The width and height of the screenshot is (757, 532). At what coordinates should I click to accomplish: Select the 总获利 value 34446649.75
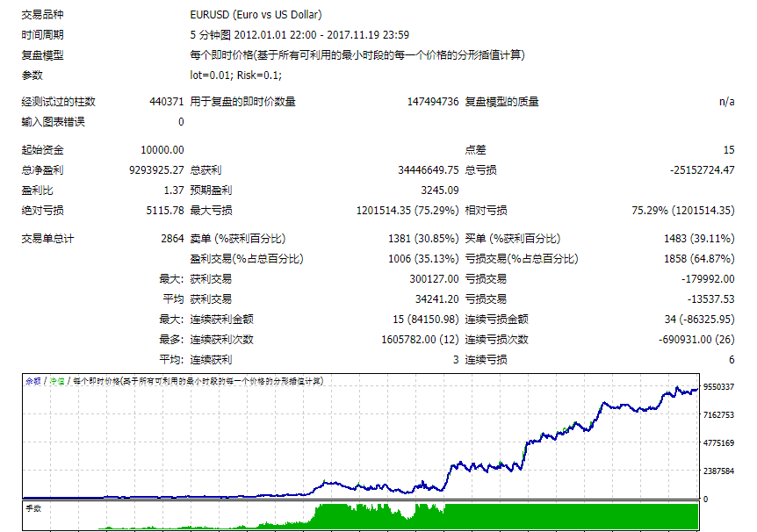pyautogui.click(x=428, y=170)
